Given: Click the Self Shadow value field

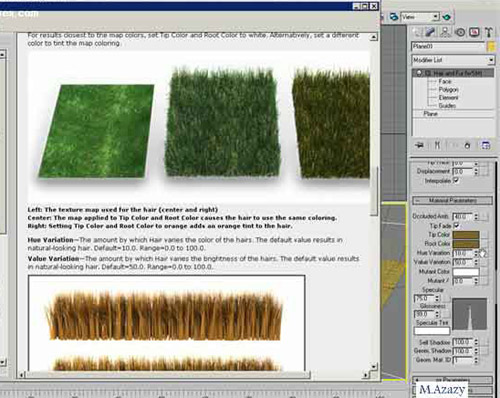Looking at the screenshot, I should 463,342.
